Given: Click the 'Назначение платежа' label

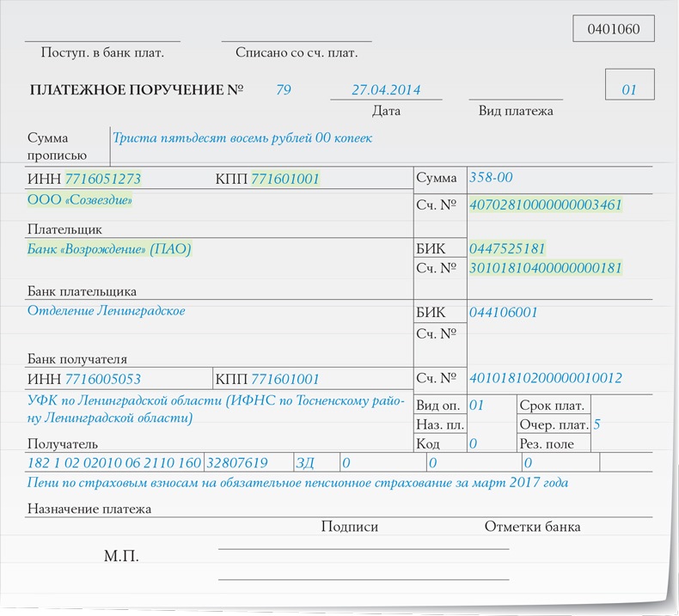Looking at the screenshot, I should coord(89,509).
